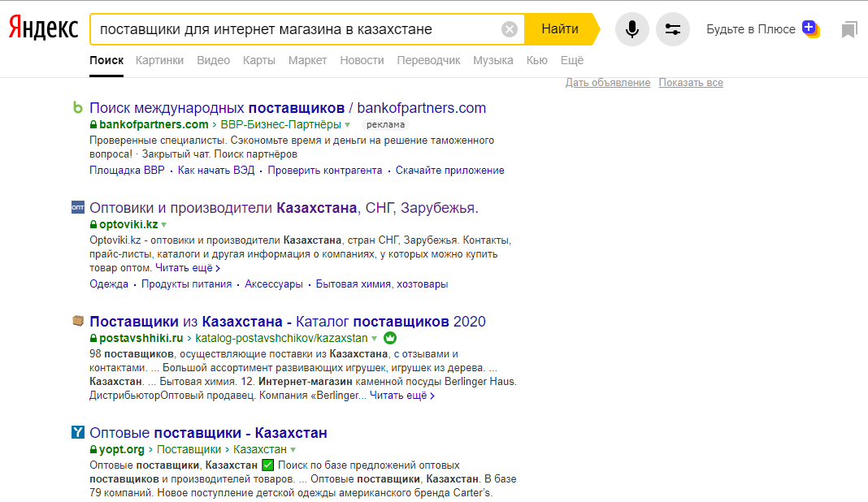
Task: Open Оптовые поставщики - Казахстан result
Action: click(x=208, y=433)
